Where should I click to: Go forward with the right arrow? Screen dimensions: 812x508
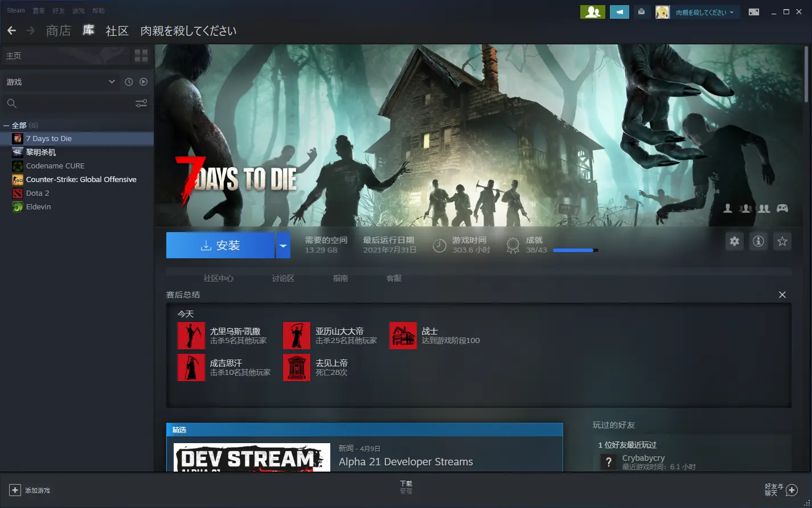pos(31,30)
